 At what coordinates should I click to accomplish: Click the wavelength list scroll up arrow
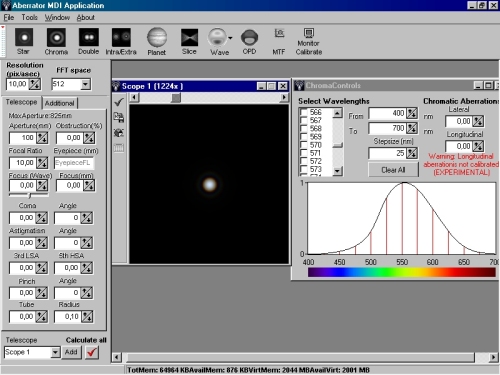click(x=338, y=113)
